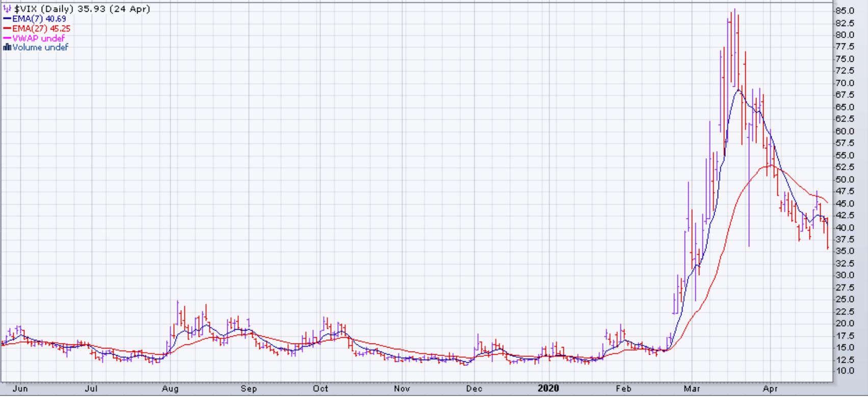This screenshot has height=397, width=868.
Task: Click the Apr label on time axis
Action: pyautogui.click(x=771, y=389)
